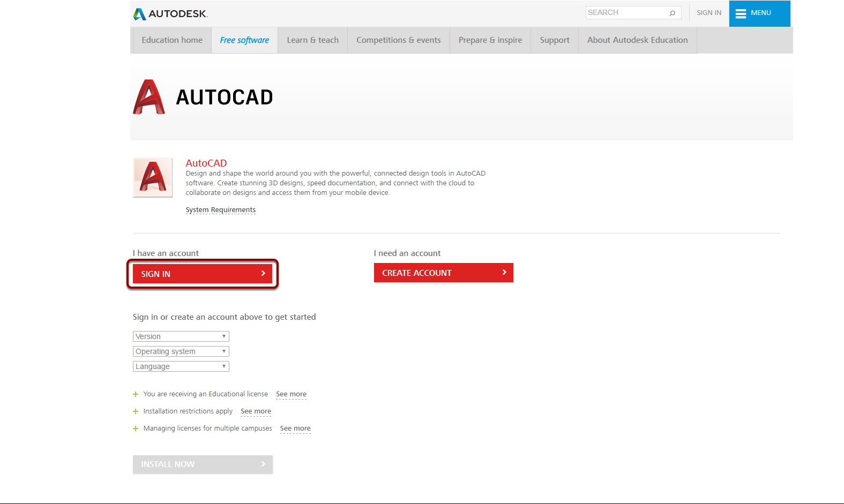Click 'I have an account' text
The width and height of the screenshot is (844, 504).
tap(166, 253)
